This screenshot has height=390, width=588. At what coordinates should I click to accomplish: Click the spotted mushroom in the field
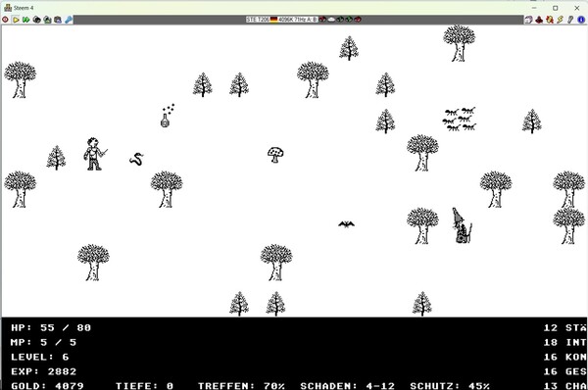(x=275, y=155)
